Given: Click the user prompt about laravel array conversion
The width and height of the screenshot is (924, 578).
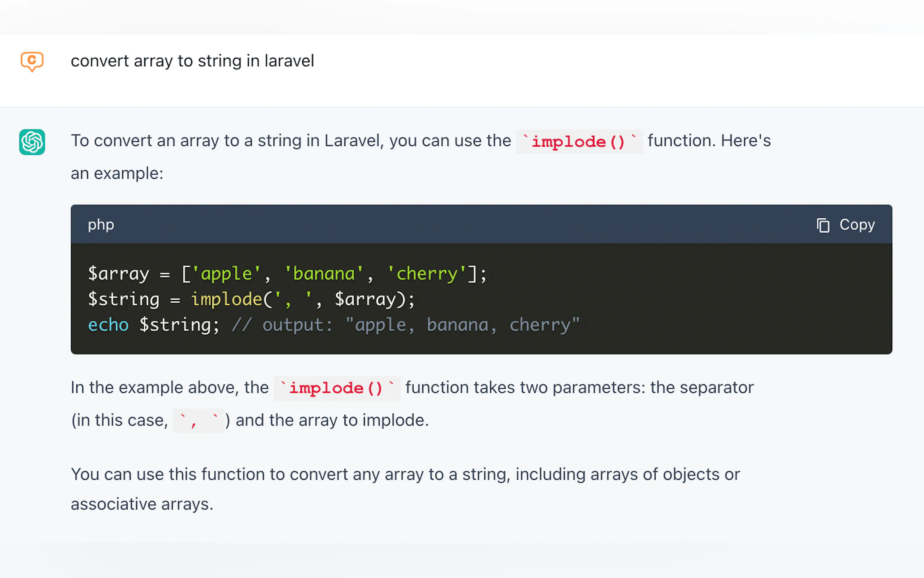Looking at the screenshot, I should (x=192, y=61).
